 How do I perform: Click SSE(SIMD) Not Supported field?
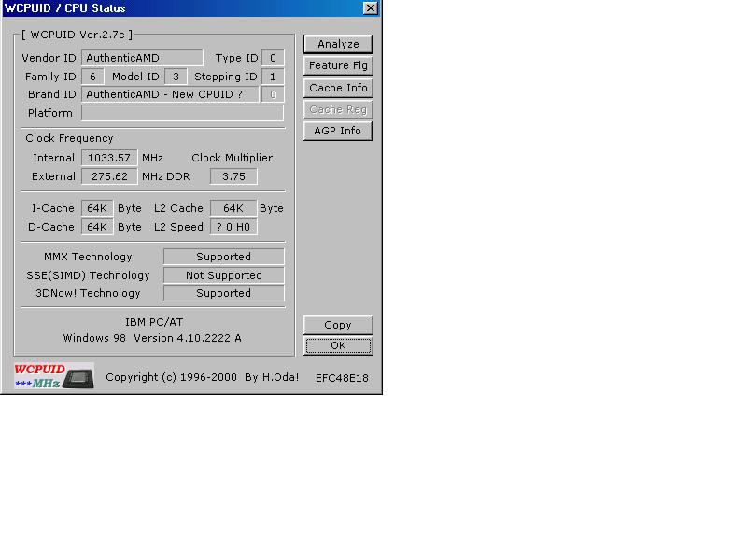click(x=224, y=275)
